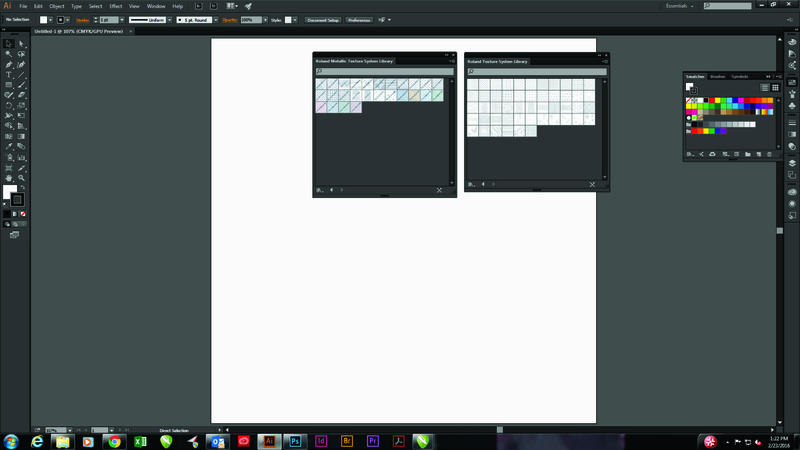800x450 pixels.
Task: Select the Paintbrush tool
Action: pyautogui.click(x=21, y=85)
